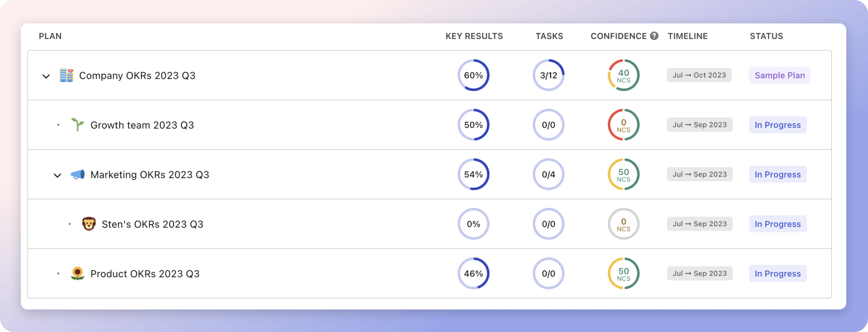Click Marketing's 50 NCS confidence ring
868x332 pixels.
coord(623,175)
